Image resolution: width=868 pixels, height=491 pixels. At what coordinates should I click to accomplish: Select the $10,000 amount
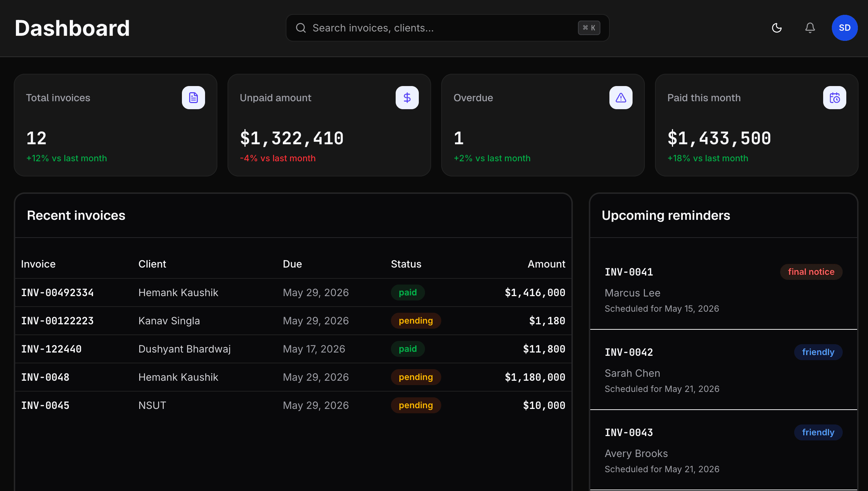544,405
